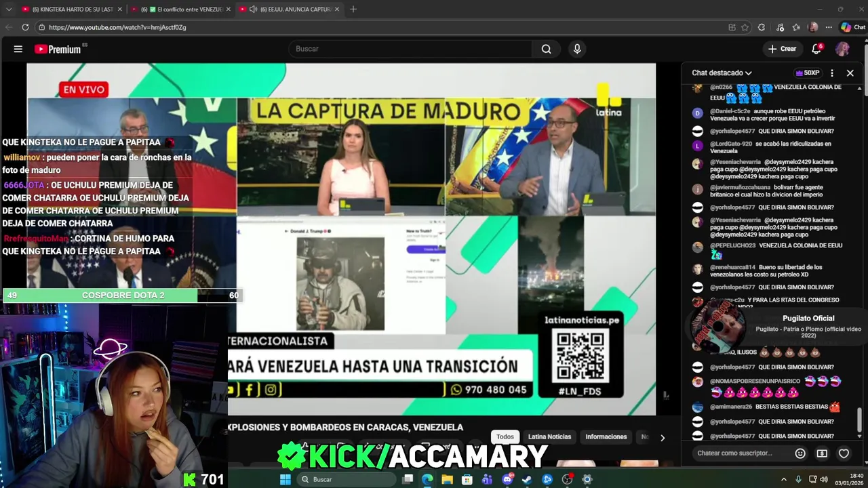Screen dimensions: 868x488
Task: Open the browser extensions icon
Action: tap(762, 27)
